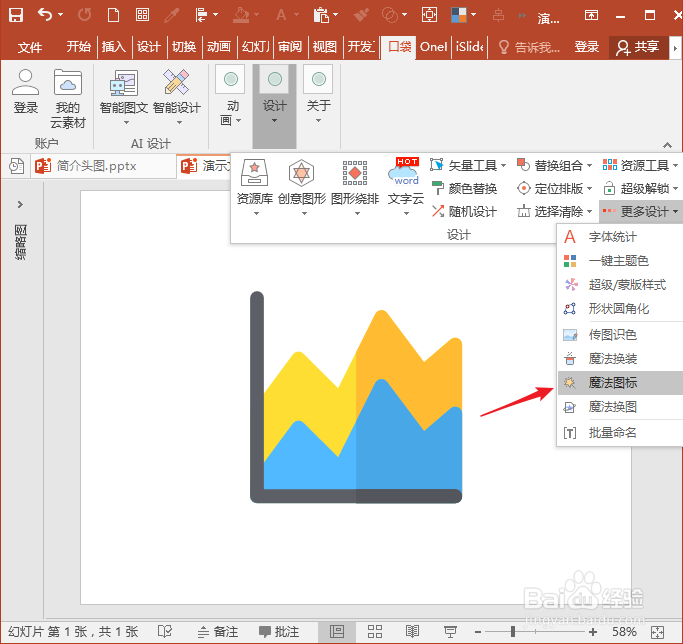Start slideshow from status bar icon
Image resolution: width=683 pixels, height=644 pixels.
pyautogui.click(x=450, y=631)
